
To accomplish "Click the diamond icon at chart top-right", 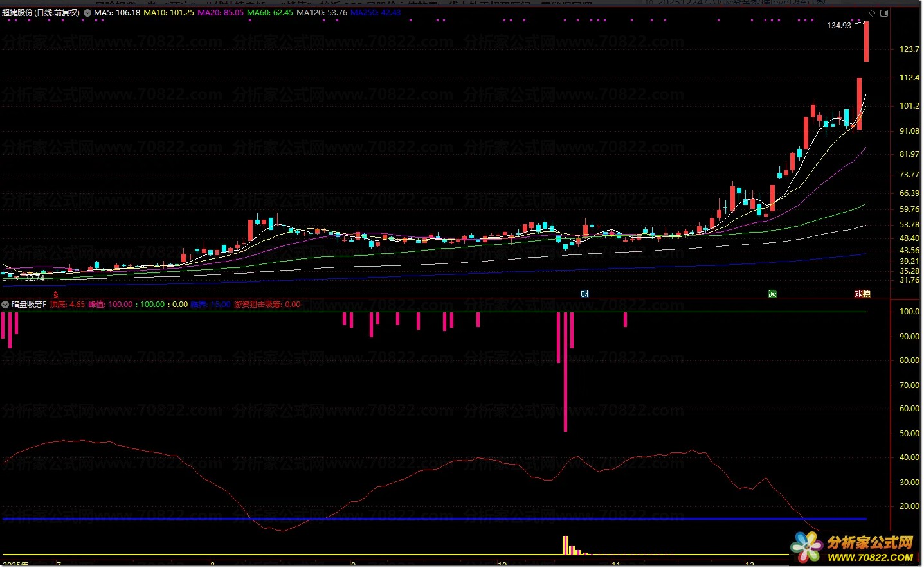I will point(873,13).
